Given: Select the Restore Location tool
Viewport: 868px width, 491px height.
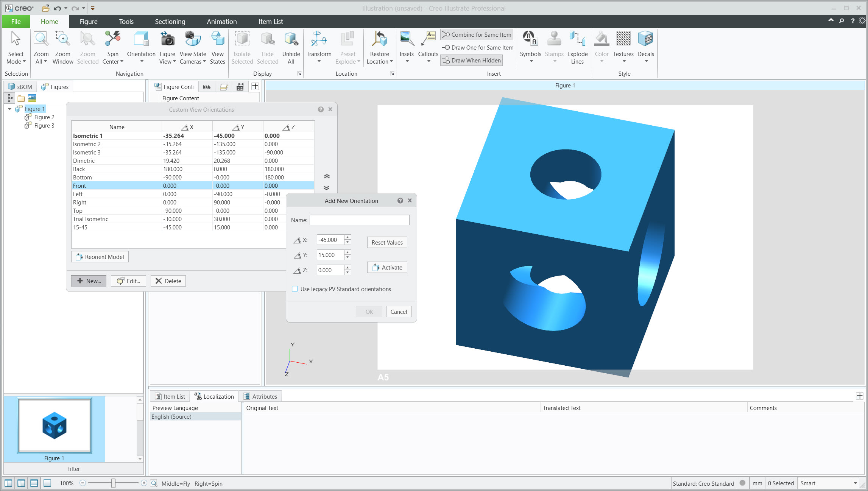Looking at the screenshot, I should coord(380,46).
